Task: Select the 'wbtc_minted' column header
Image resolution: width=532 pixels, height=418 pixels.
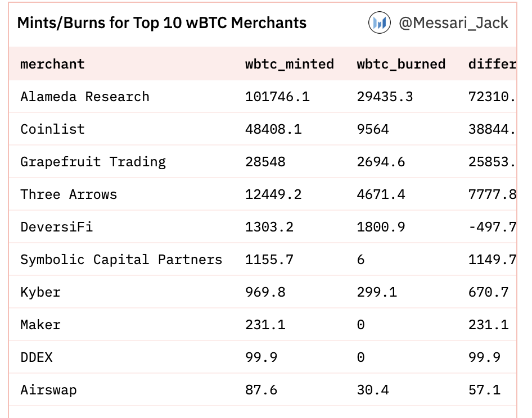Action: pos(290,64)
